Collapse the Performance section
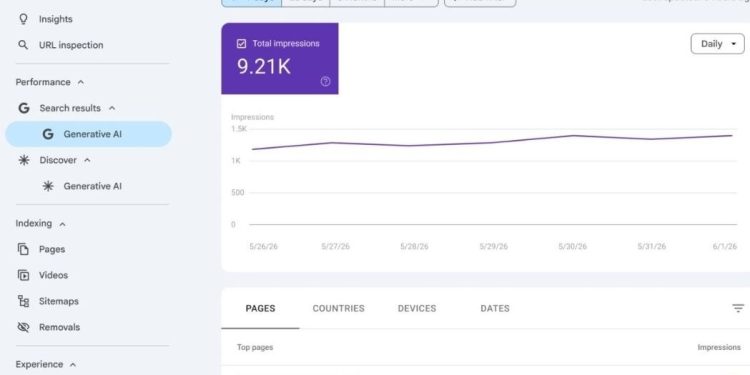Image resolution: width=750 pixels, height=375 pixels. 81,82
